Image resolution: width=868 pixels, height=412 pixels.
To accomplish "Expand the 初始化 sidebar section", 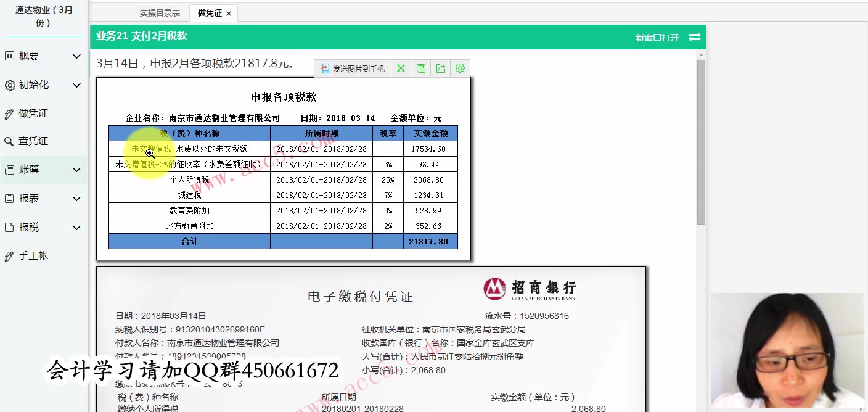I will tap(76, 84).
